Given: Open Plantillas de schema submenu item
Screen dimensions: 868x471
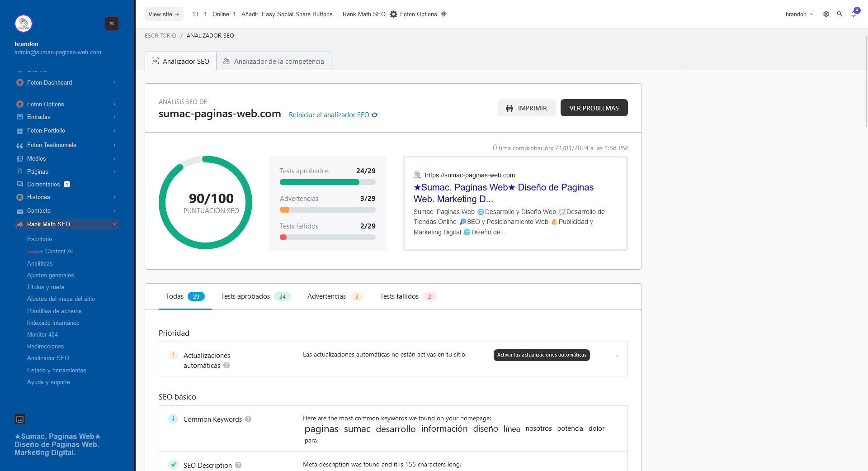Looking at the screenshot, I should pyautogui.click(x=54, y=311).
